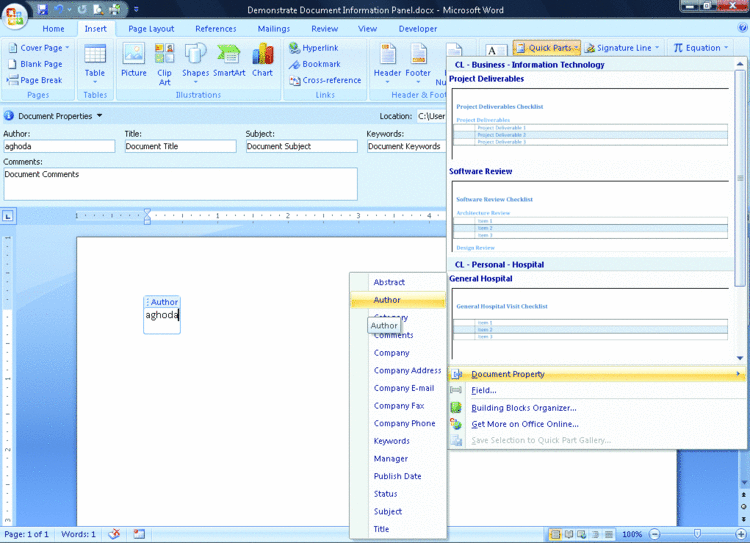Click zoom in plus button

740,534
